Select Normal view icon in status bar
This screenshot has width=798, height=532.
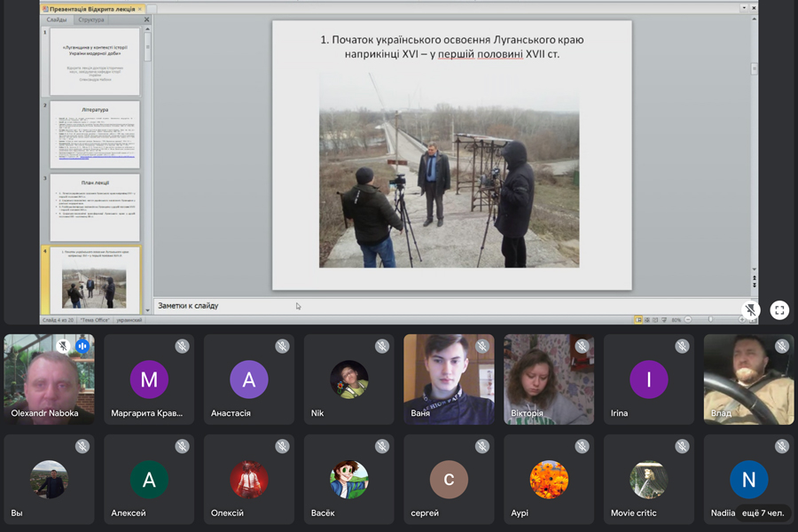click(638, 319)
